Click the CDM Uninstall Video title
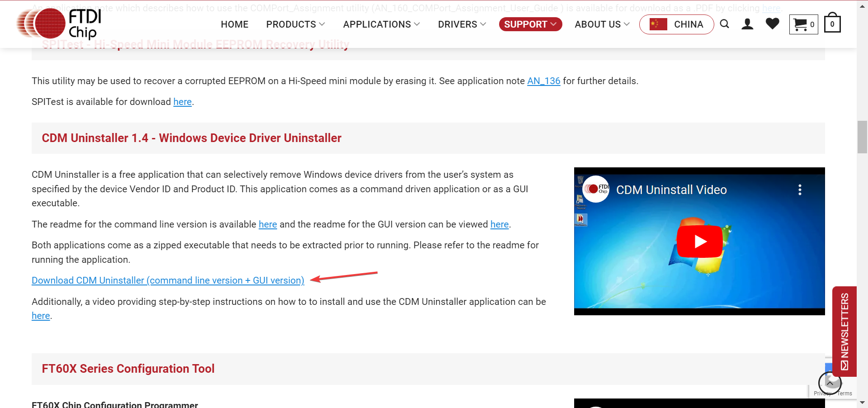The height and width of the screenshot is (408, 868). (x=671, y=190)
